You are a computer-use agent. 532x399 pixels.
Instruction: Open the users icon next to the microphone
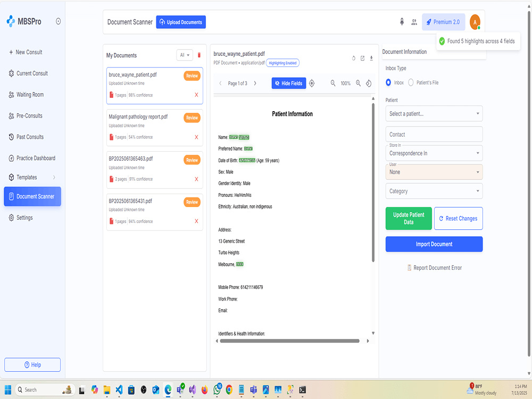pos(414,22)
